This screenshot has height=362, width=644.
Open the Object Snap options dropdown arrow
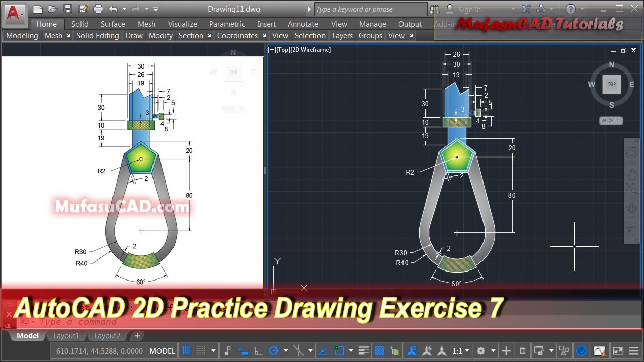351,351
